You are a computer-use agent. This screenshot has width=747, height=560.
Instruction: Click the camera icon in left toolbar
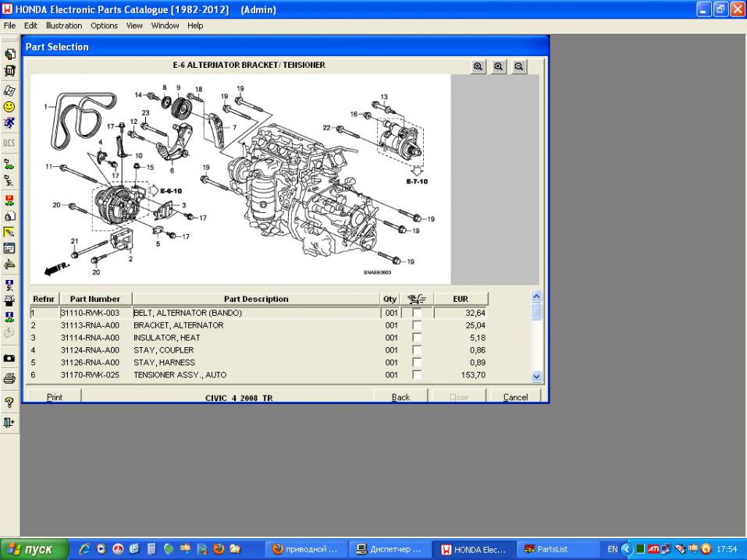tap(9, 358)
